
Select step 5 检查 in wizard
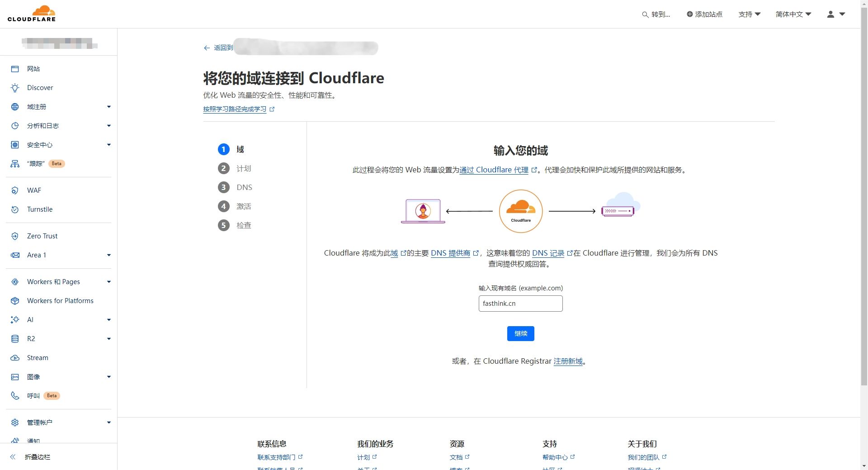[x=234, y=225]
